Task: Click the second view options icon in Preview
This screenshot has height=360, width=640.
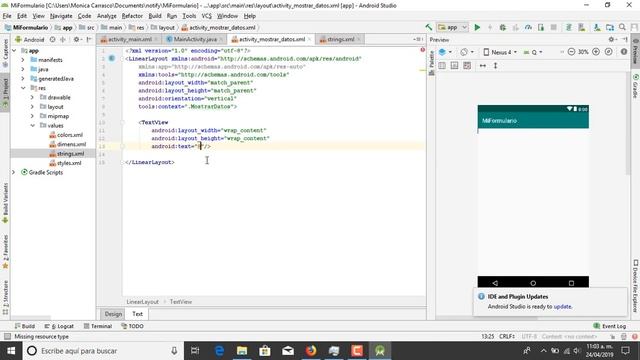Action: click(x=454, y=66)
